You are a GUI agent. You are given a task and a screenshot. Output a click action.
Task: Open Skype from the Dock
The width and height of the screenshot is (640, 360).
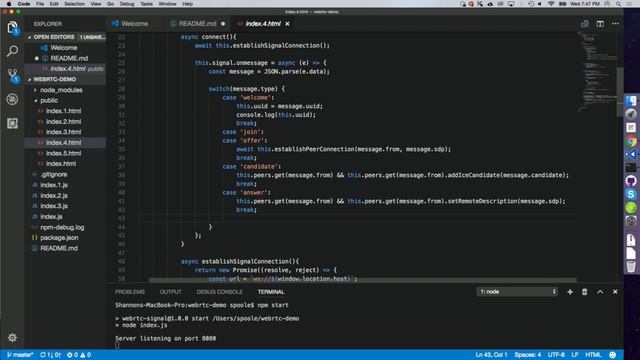click(631, 194)
